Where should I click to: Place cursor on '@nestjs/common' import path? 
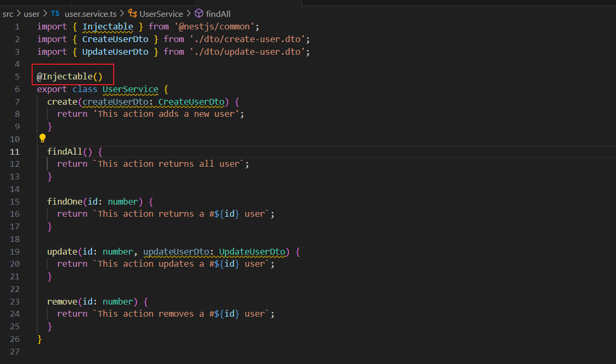click(217, 27)
